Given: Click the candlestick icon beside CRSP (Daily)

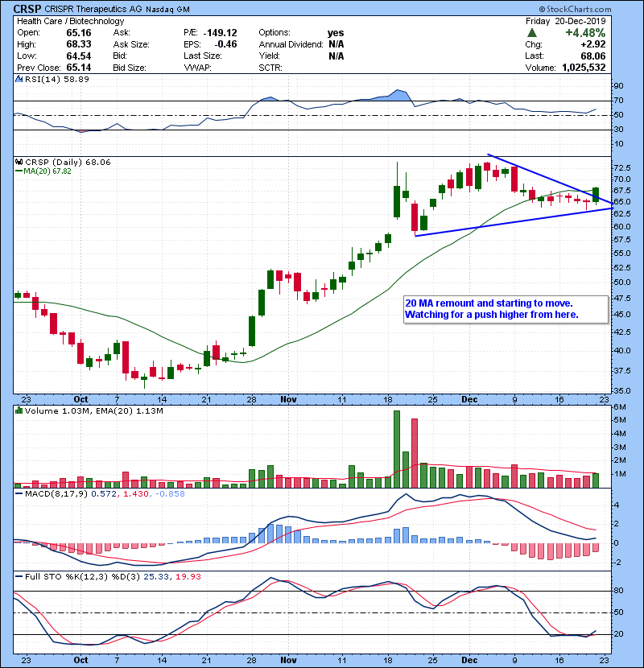Looking at the screenshot, I should (x=19, y=162).
